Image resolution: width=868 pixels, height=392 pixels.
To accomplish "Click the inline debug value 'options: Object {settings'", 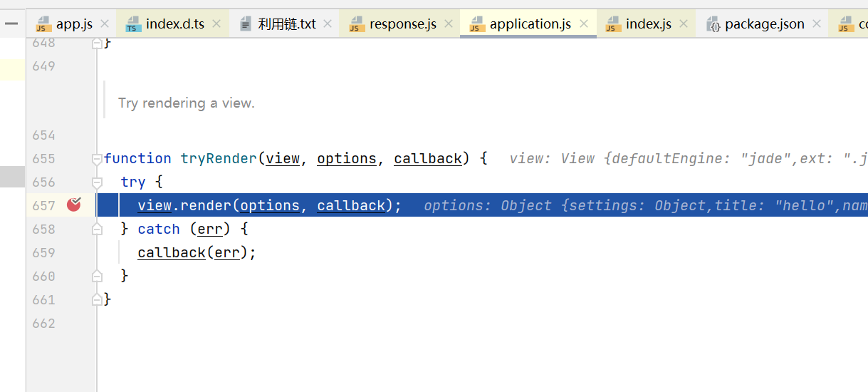I will [646, 205].
